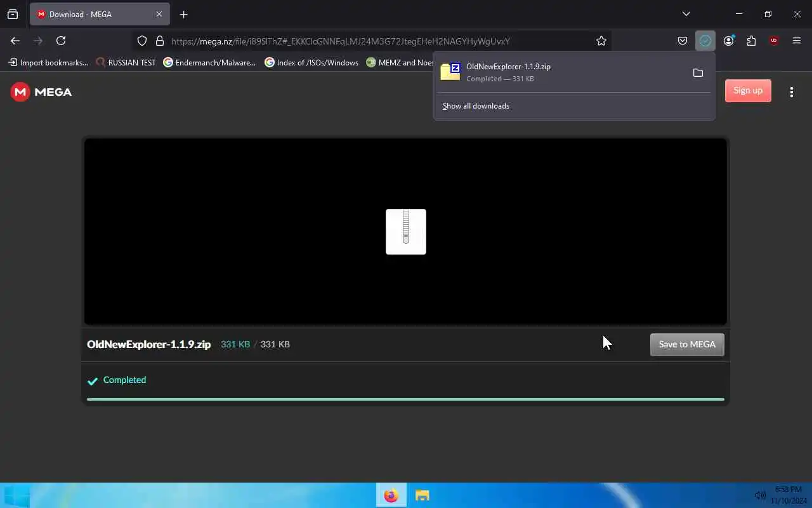Switch to the Download - MEGA tab
812x508 pixels.
[x=99, y=14]
